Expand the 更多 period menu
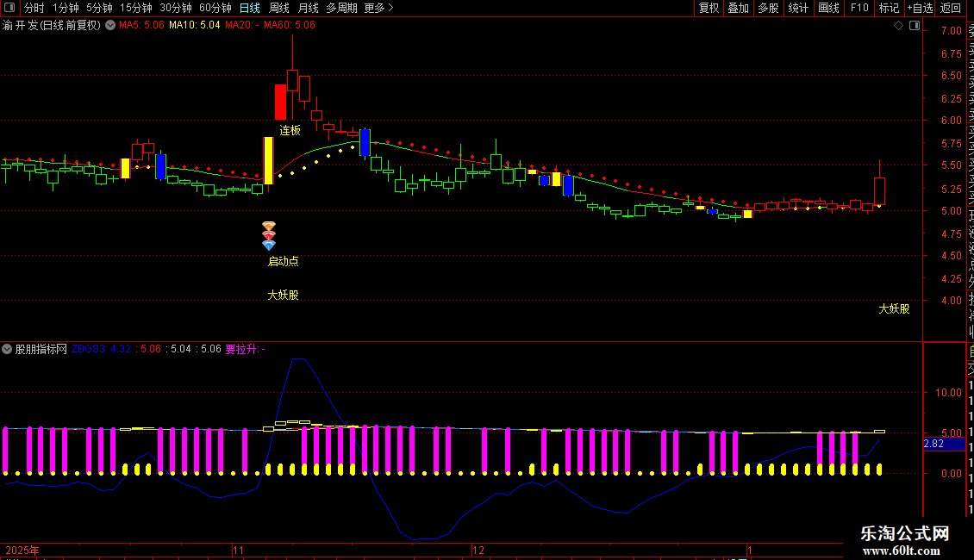974x560 pixels. point(378,8)
